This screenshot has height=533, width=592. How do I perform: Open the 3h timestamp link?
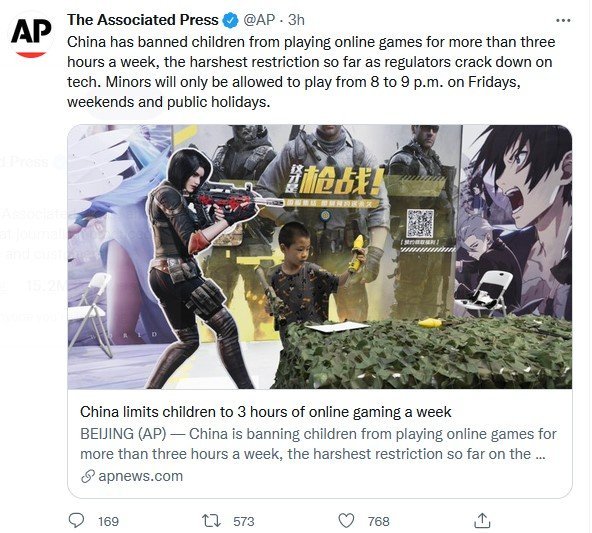pyautogui.click(x=296, y=20)
